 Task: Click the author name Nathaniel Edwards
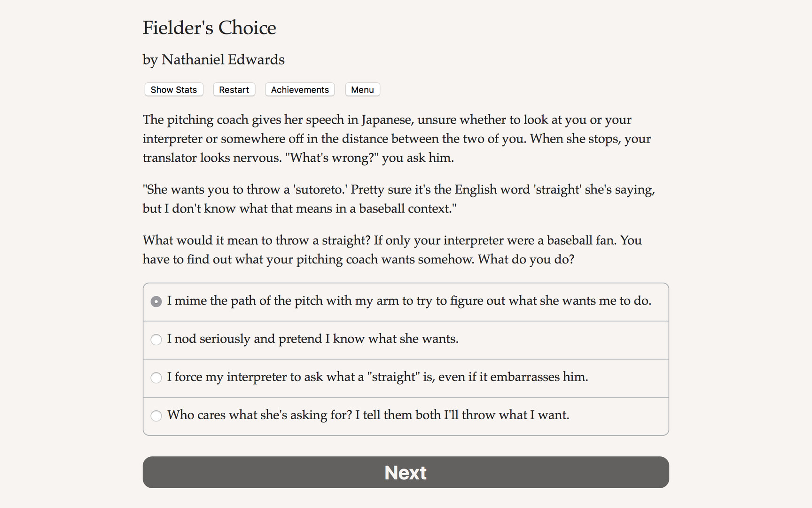point(213,60)
